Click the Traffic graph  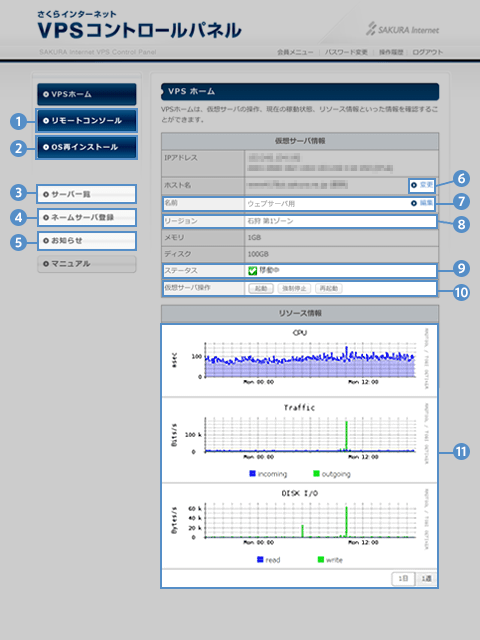click(x=299, y=440)
